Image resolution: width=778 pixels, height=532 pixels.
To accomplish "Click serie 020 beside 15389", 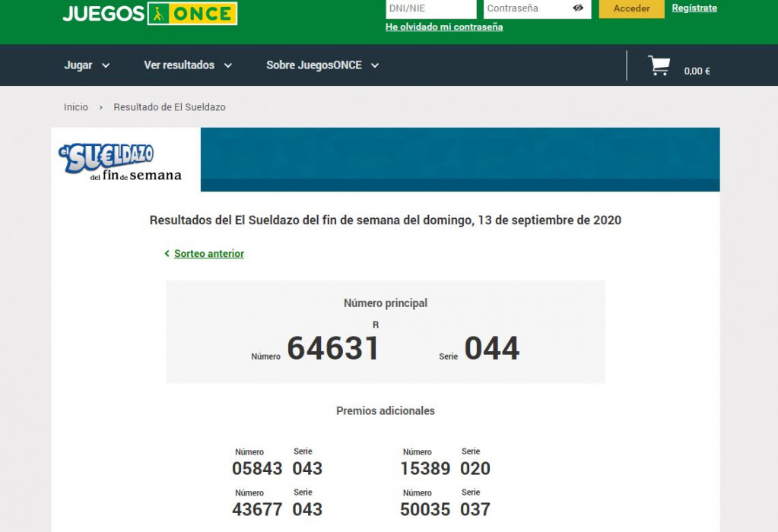I will tap(475, 468).
